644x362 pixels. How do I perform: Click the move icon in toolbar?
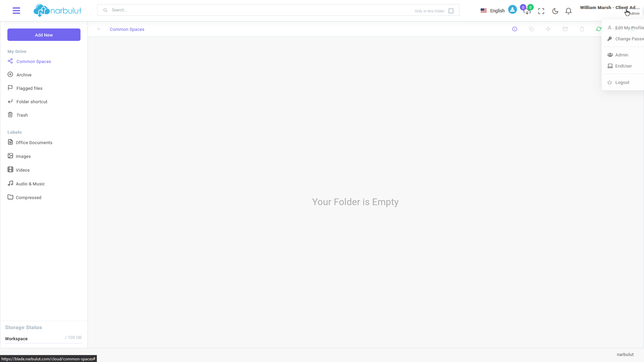coord(548,29)
